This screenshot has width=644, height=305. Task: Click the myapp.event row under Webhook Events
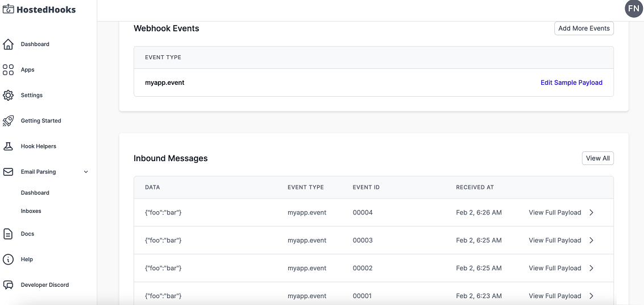(x=374, y=83)
